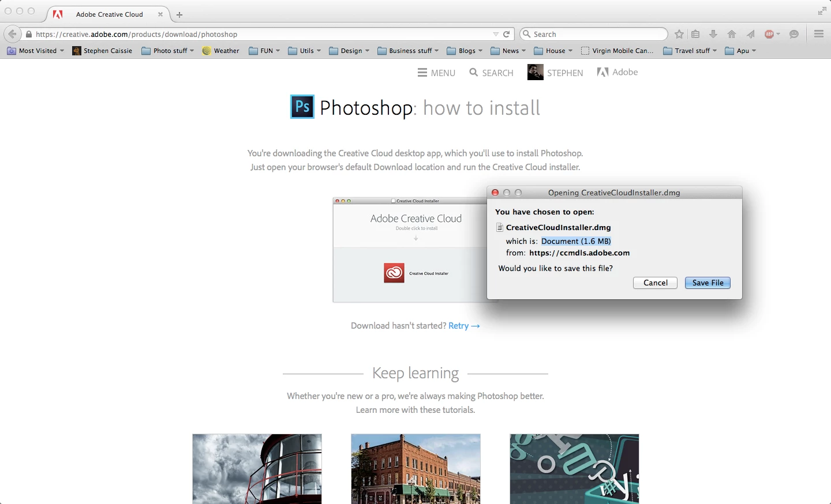Go to the home page icon
831x504 pixels.
pyautogui.click(x=732, y=34)
